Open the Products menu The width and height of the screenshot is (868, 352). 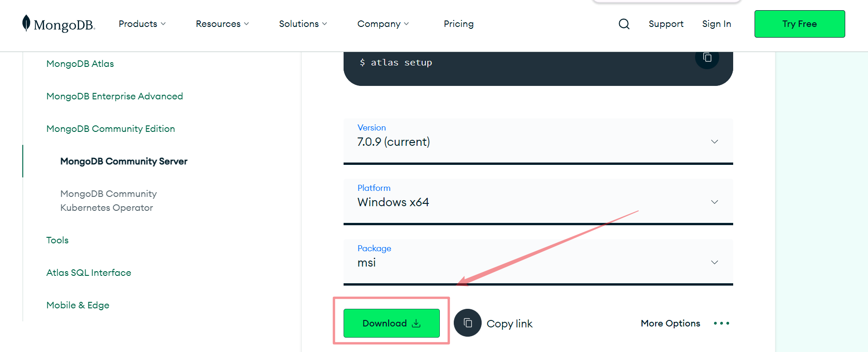pos(142,24)
